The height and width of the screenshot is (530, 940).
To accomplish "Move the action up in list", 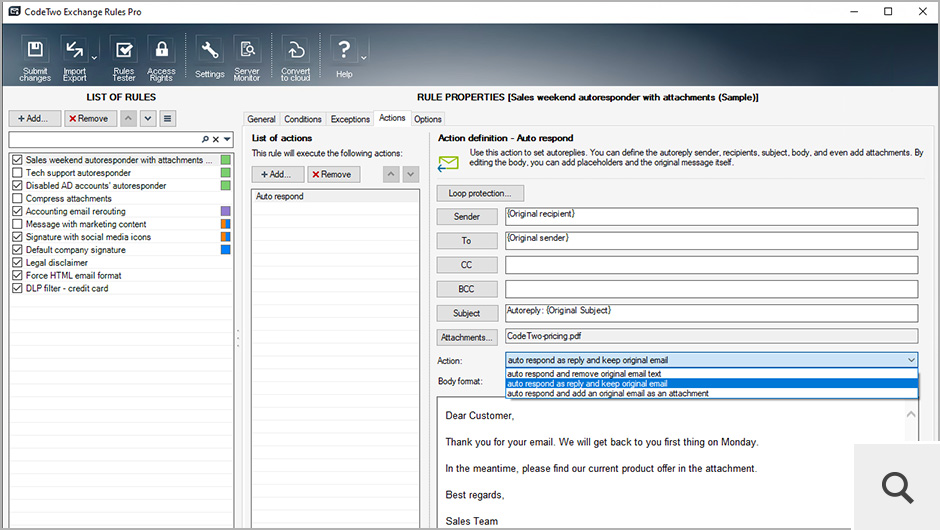I will coord(391,174).
